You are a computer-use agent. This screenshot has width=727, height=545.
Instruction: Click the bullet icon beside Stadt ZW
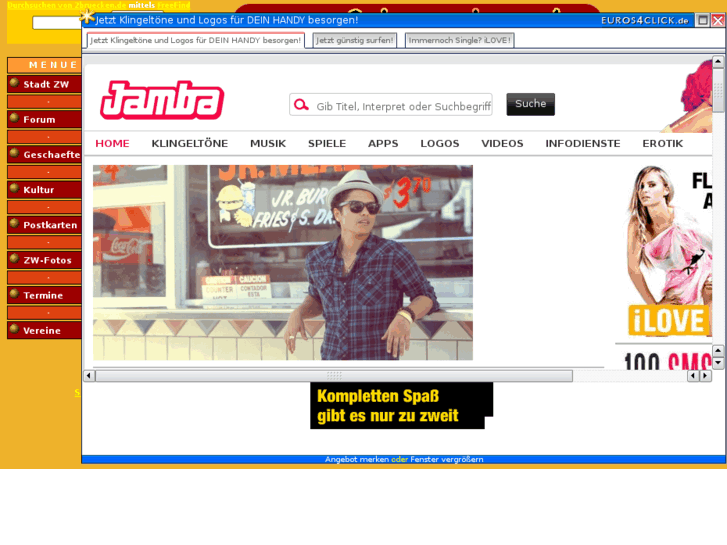click(14, 83)
